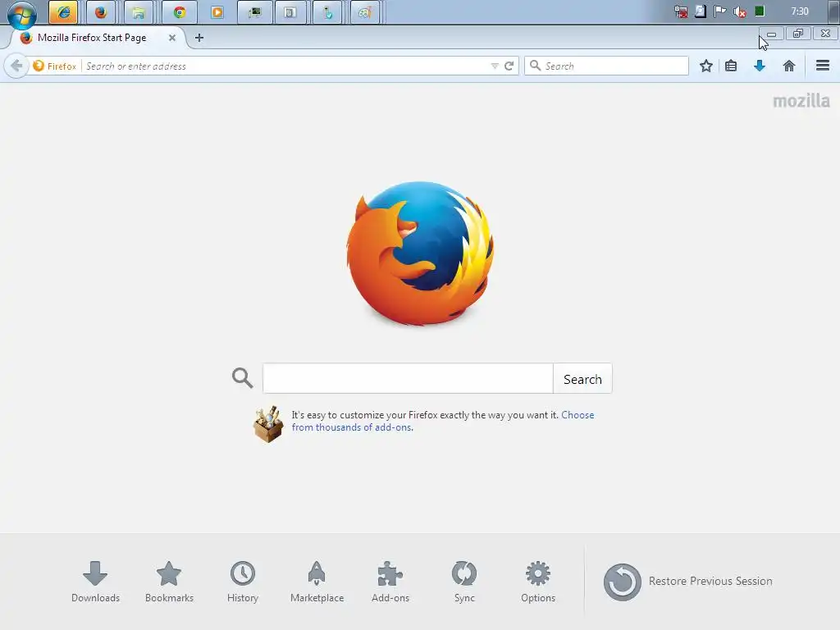
Task: Open Sync from the bottom launcher
Action: 464,582
